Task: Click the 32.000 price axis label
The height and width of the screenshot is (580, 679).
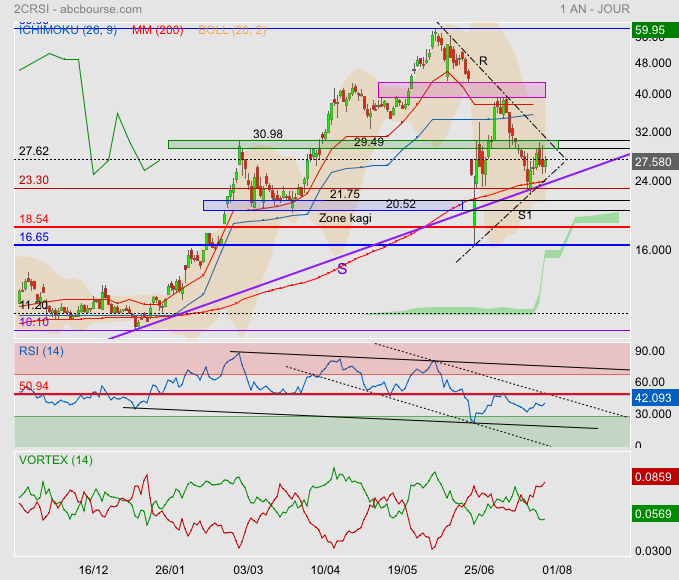Action: point(653,131)
